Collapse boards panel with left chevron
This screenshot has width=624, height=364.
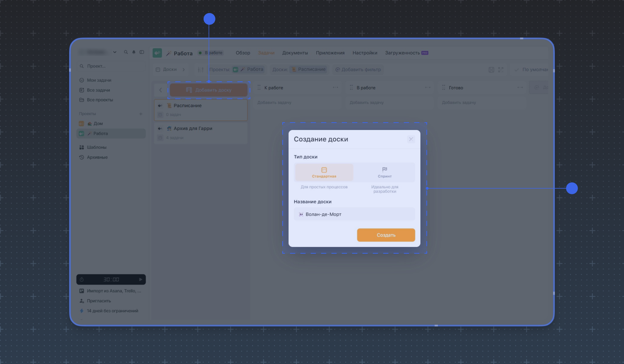(160, 90)
